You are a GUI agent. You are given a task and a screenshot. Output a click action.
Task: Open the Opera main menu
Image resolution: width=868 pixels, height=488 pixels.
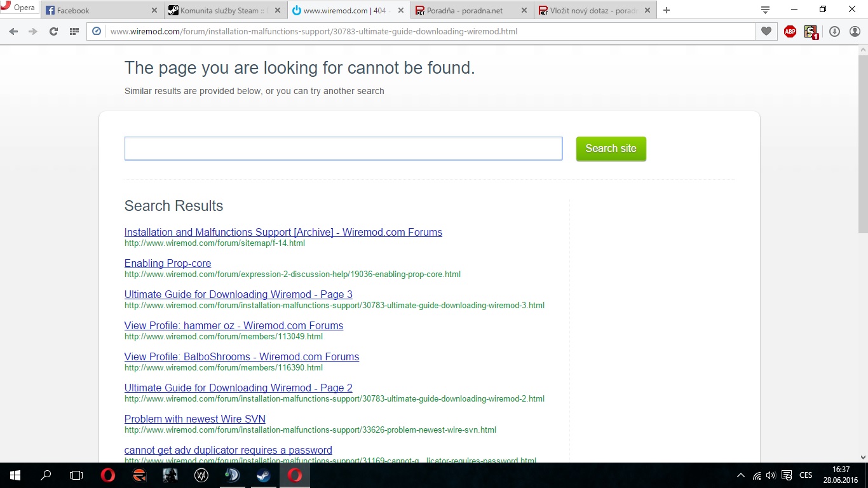coord(18,8)
